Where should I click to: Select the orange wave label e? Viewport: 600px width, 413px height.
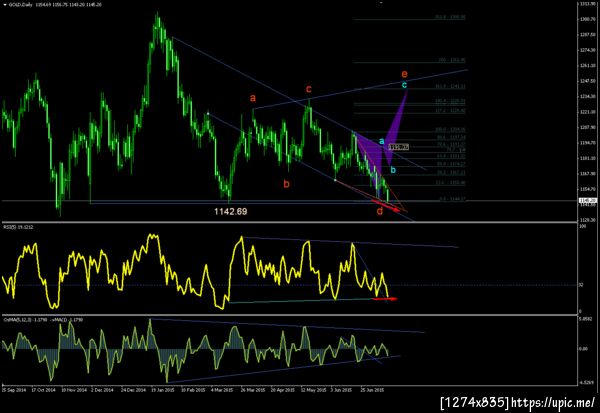click(x=404, y=74)
